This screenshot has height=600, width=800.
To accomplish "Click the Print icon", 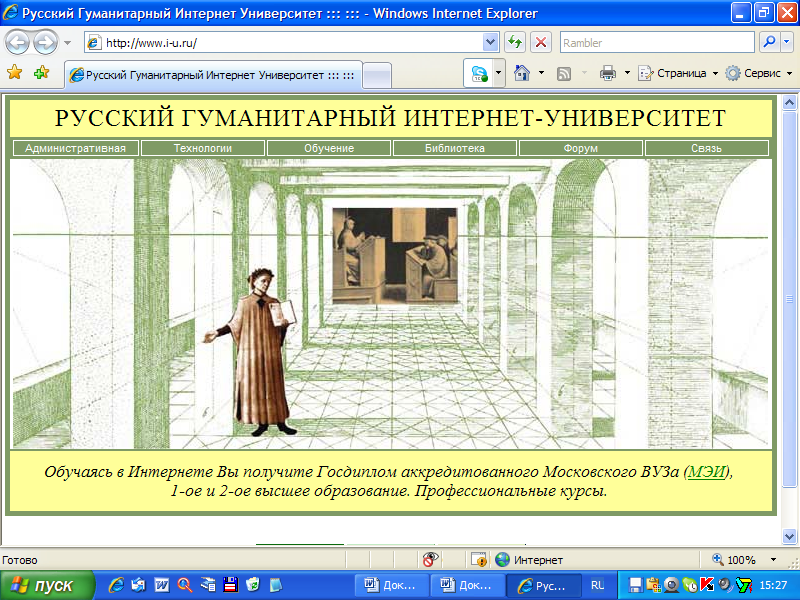I will pos(608,73).
